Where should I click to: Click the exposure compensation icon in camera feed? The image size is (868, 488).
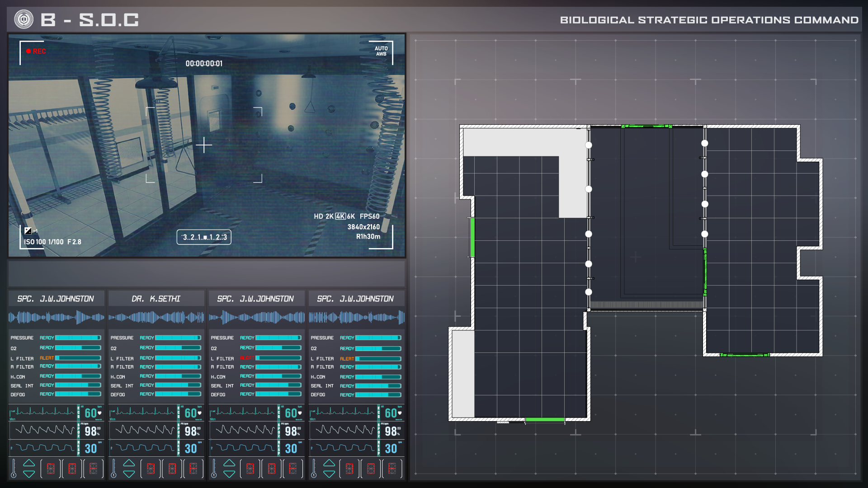[28, 231]
